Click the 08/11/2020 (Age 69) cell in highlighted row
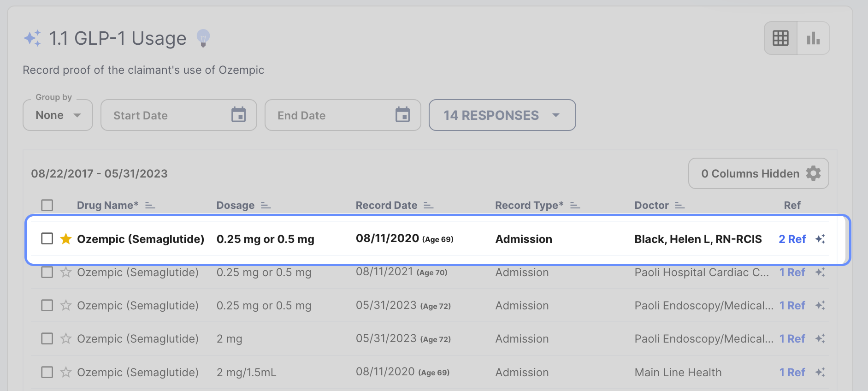The width and height of the screenshot is (868, 391). [x=405, y=238]
